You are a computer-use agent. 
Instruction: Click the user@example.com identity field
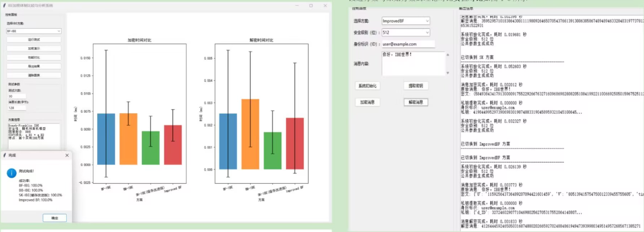pyautogui.click(x=408, y=44)
